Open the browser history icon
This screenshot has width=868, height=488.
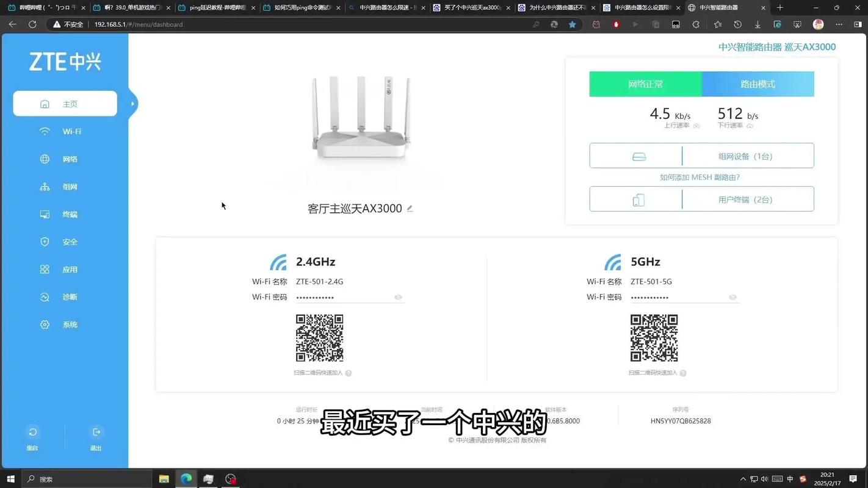point(737,24)
